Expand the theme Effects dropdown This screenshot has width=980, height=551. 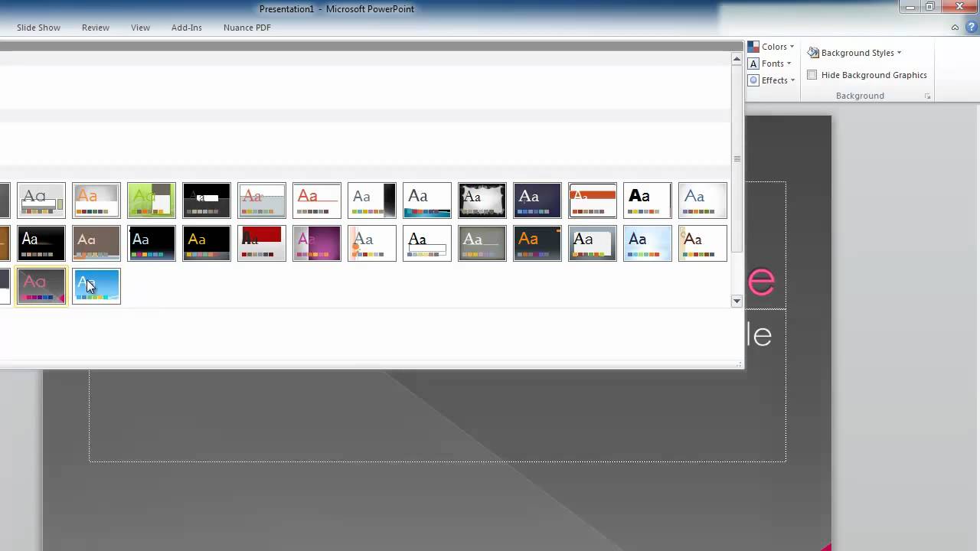click(772, 80)
